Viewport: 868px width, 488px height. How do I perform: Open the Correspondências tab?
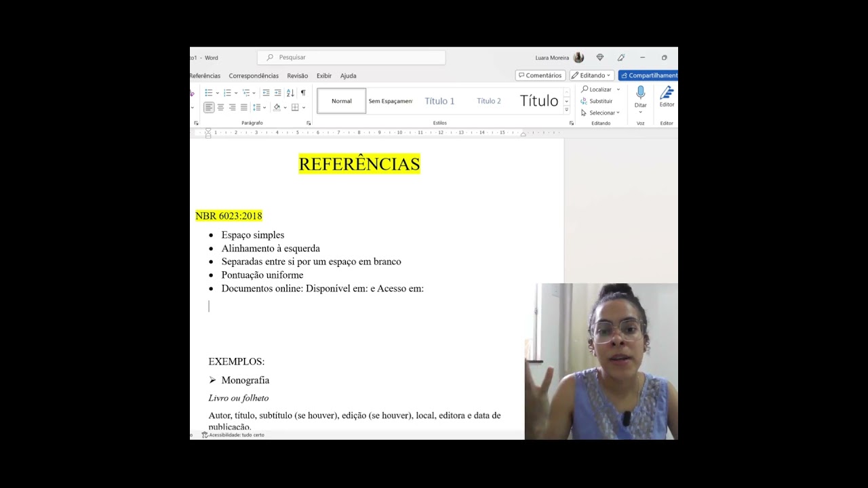(254, 76)
